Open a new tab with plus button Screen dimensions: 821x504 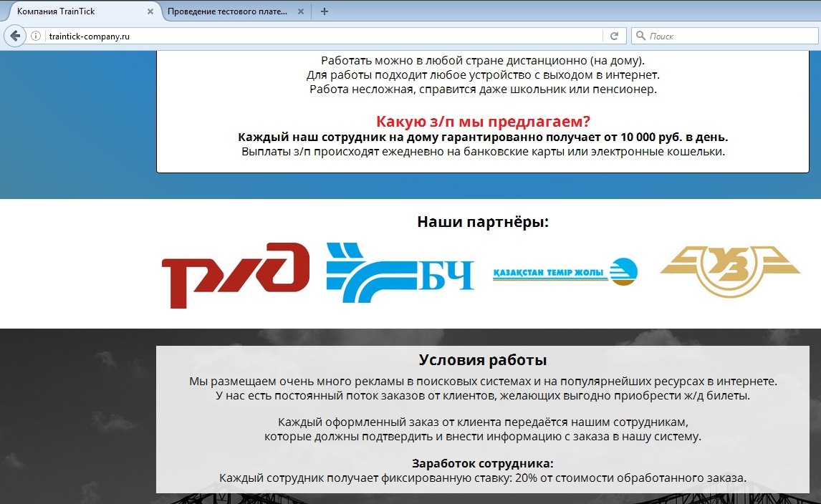coord(325,11)
